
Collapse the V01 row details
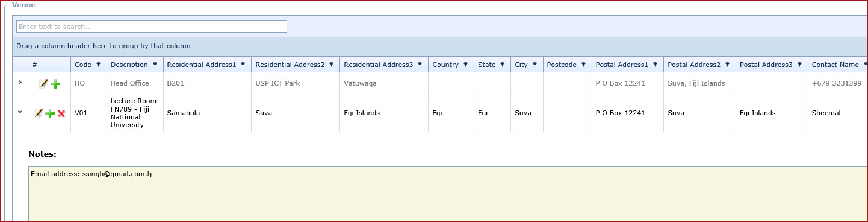click(x=20, y=112)
